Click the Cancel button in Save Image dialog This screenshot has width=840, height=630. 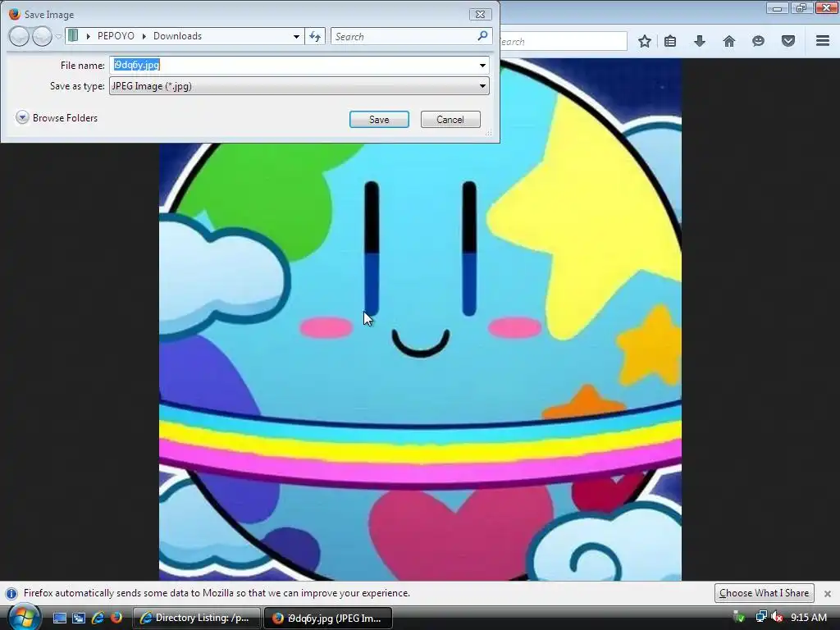[x=450, y=120]
